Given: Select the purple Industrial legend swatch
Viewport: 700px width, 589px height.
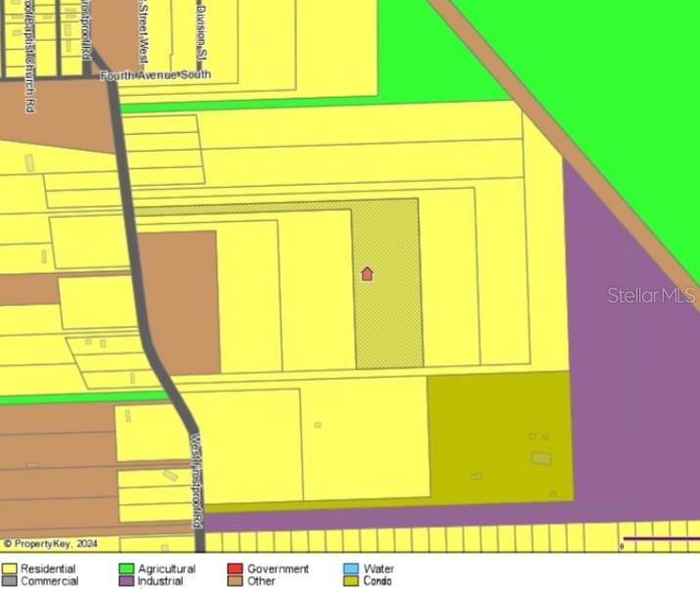Looking at the screenshot, I should [126, 581].
